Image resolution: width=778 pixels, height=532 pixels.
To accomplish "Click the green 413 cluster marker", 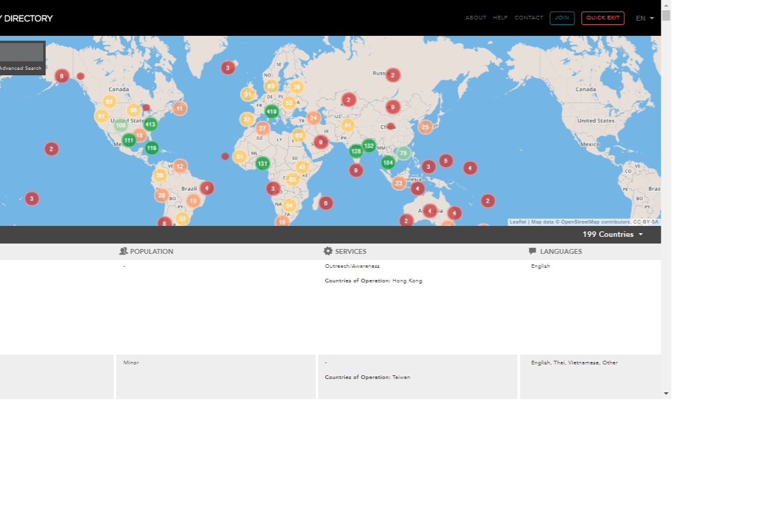I will pos(150,124).
